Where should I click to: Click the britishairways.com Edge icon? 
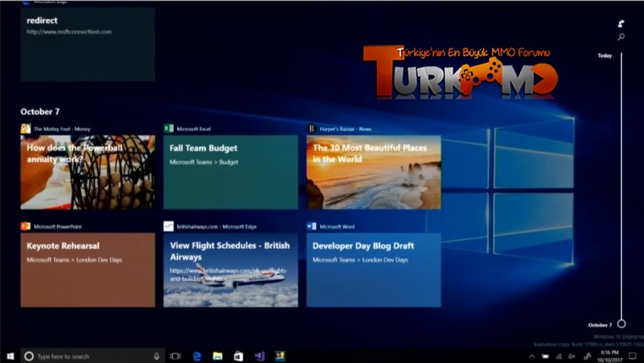point(169,226)
